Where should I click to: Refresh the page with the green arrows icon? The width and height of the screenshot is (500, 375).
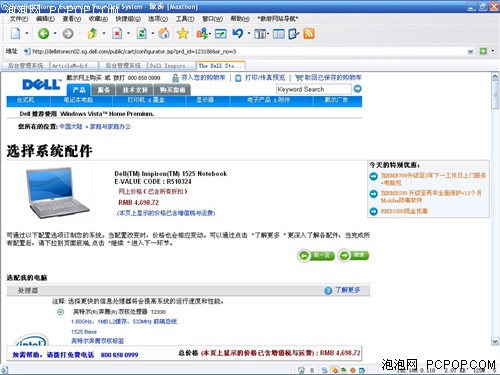(141, 33)
